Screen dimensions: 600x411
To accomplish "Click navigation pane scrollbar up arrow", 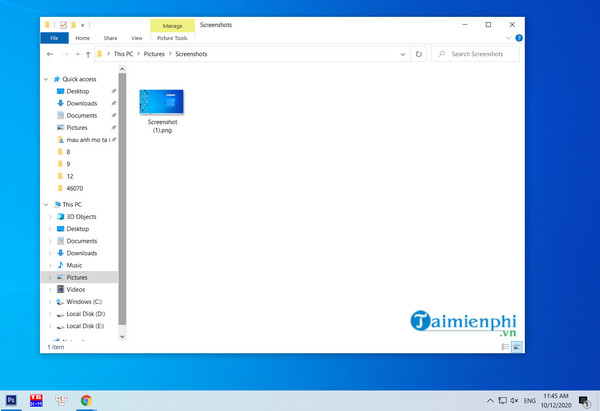I will coord(122,69).
